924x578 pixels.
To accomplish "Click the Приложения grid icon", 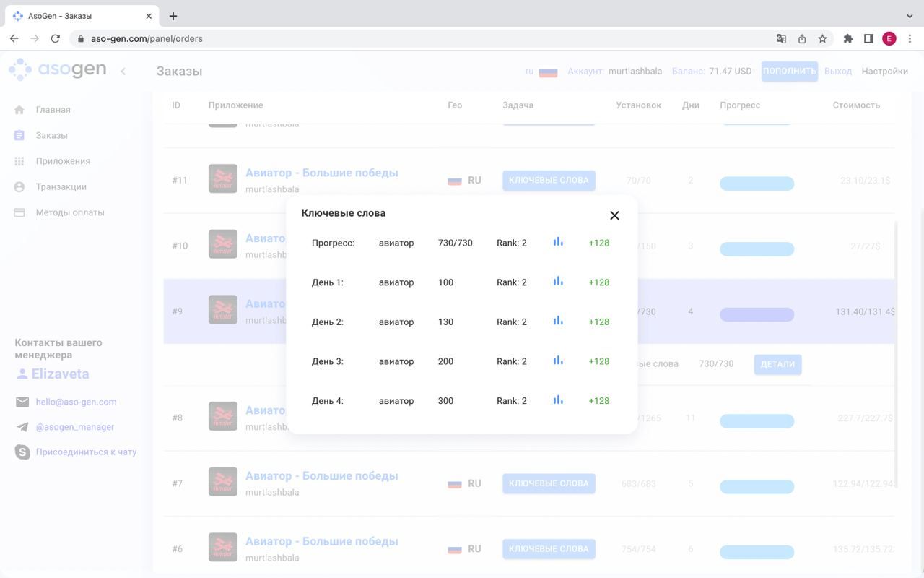I will pos(19,161).
